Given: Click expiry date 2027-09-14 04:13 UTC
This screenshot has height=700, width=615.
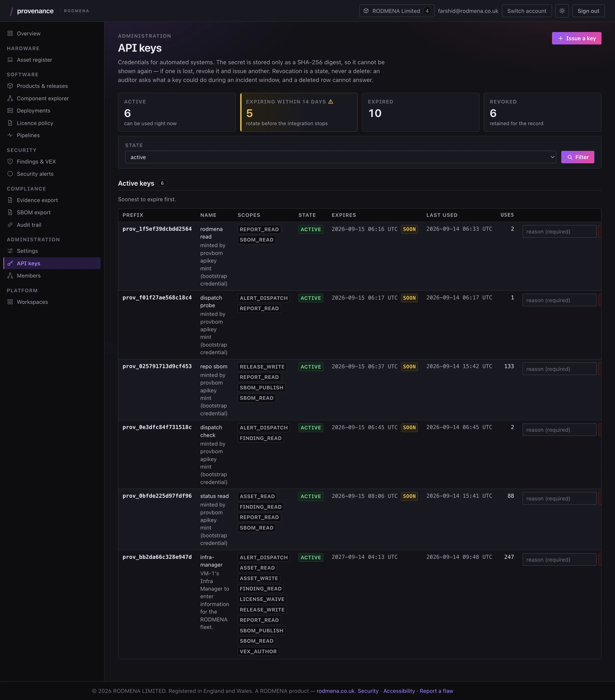Looking at the screenshot, I should tap(365, 557).
